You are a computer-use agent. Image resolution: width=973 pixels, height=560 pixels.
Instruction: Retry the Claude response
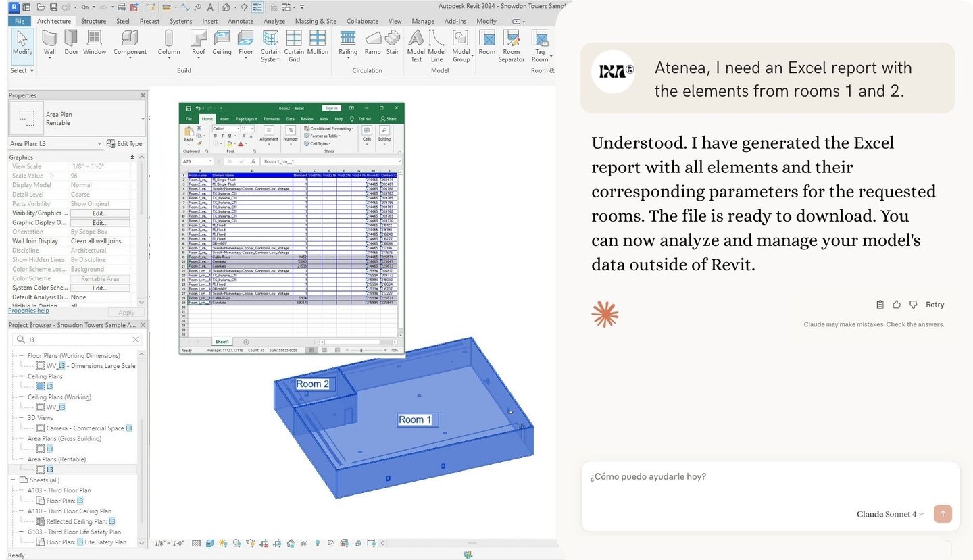coord(934,305)
